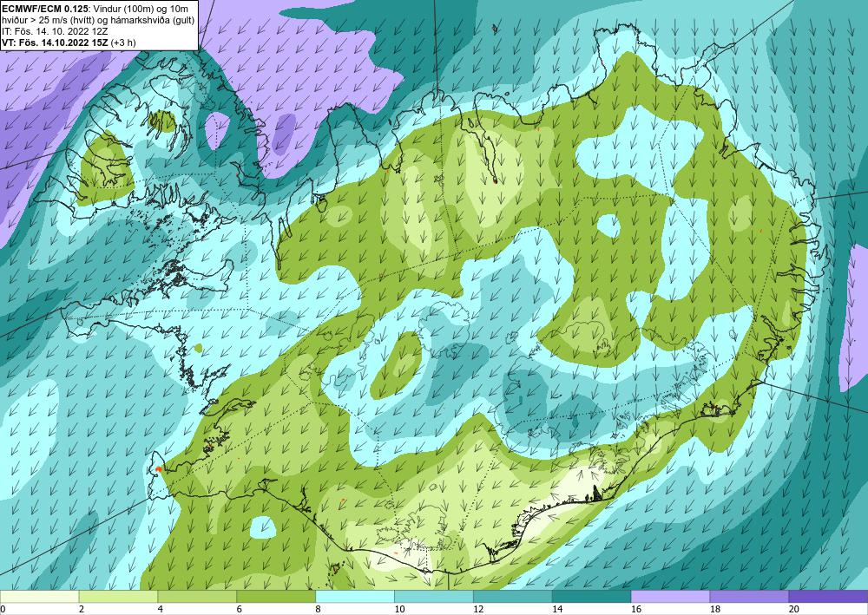Click the scale label '20'
The height and width of the screenshot is (615, 868).
(x=794, y=610)
